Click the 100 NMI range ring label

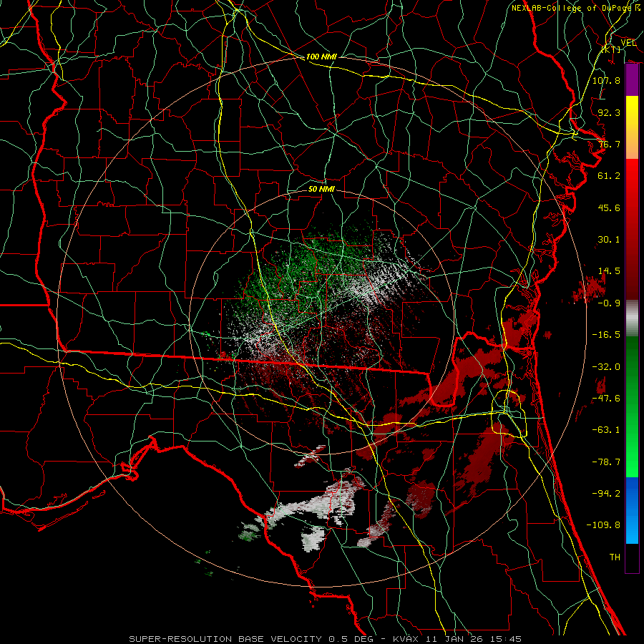[321, 57]
